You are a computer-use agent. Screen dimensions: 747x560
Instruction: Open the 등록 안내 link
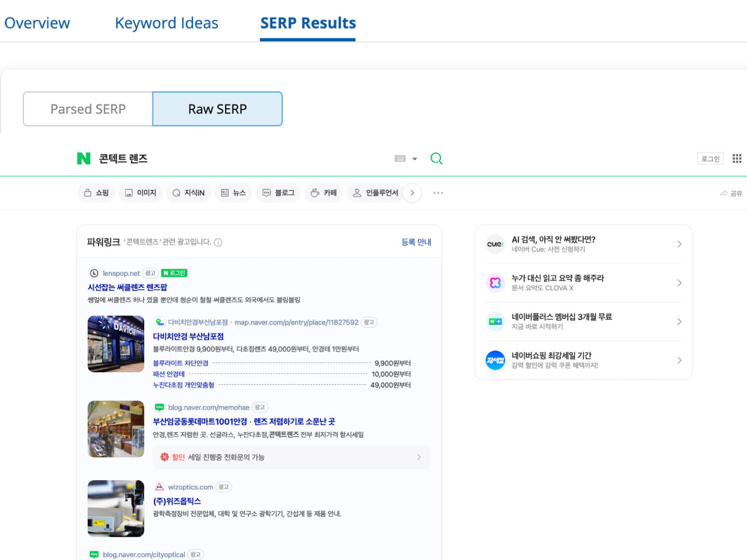tap(416, 242)
